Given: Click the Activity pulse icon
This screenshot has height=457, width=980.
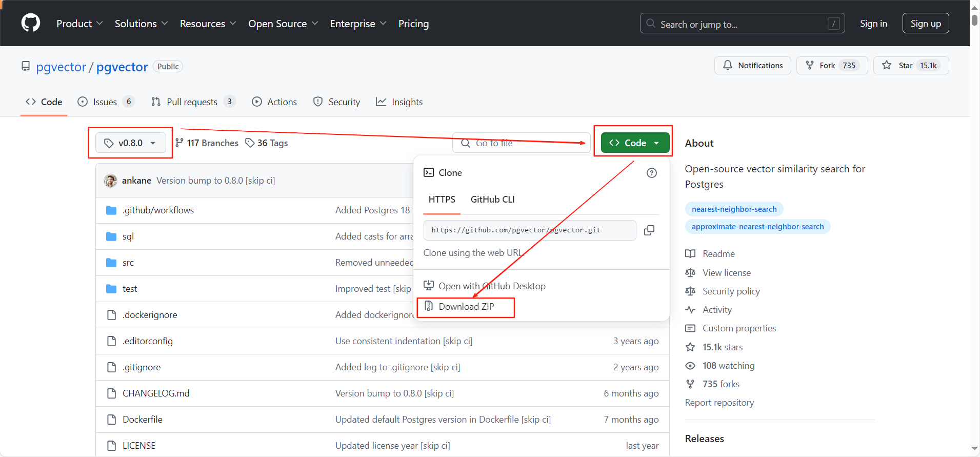Looking at the screenshot, I should point(690,310).
